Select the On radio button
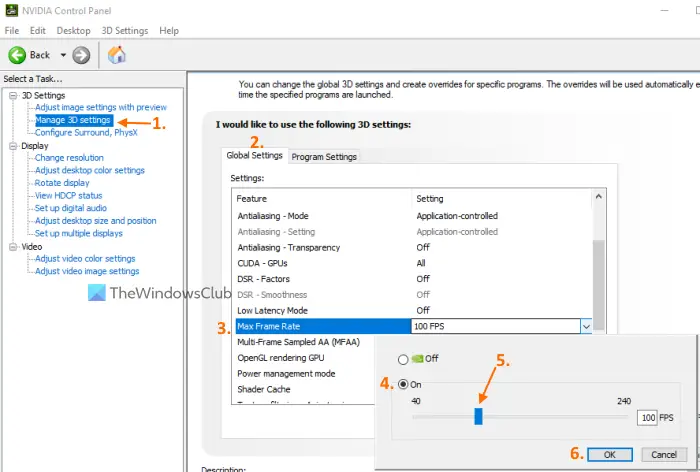Screen dimensions: 700x472 [403, 384]
